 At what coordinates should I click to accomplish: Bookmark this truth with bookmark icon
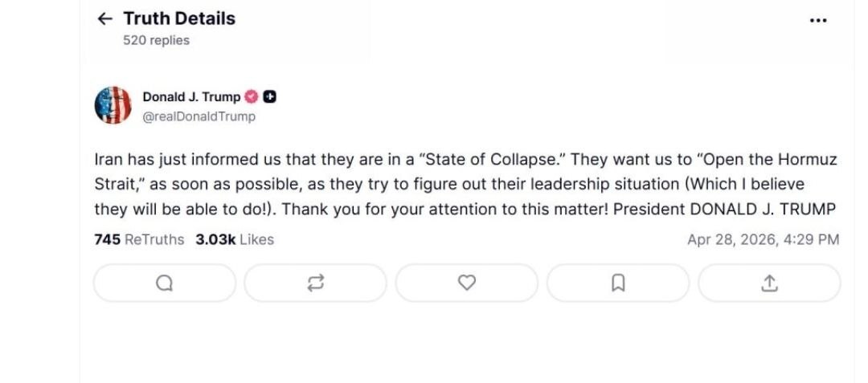coord(618,283)
